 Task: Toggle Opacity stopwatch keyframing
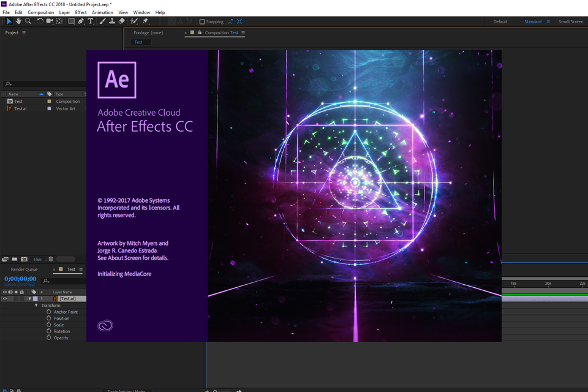point(49,337)
